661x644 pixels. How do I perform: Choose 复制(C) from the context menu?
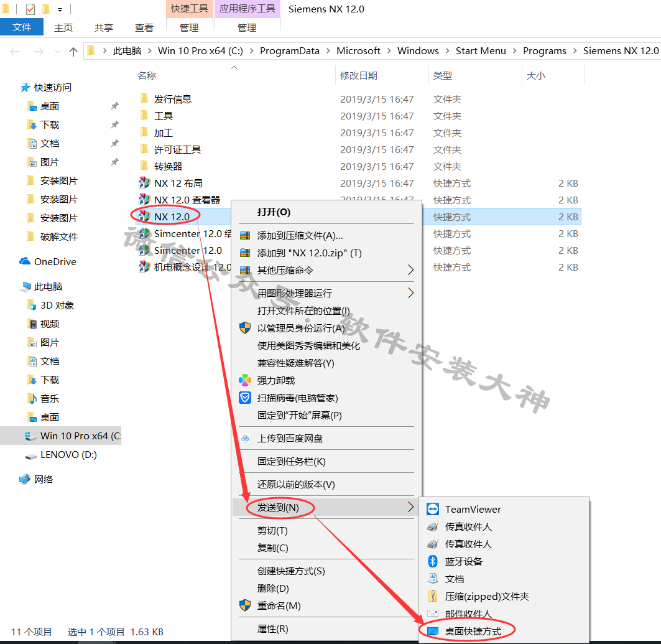(x=326, y=548)
